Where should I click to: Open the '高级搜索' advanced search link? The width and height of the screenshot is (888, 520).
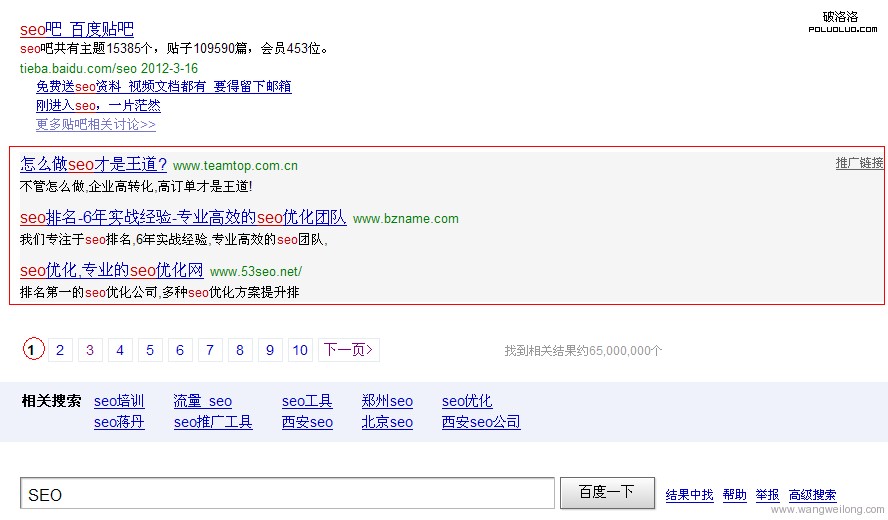(x=812, y=495)
